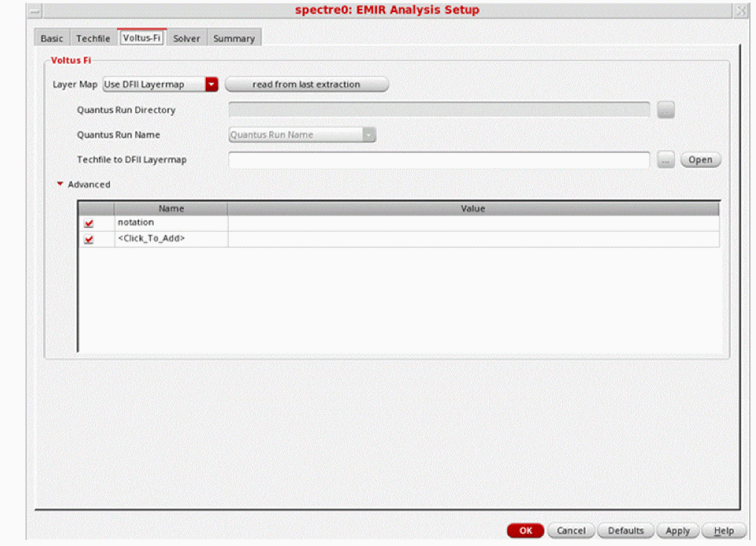
Task: Restore settings with Defaults button
Action: click(625, 530)
